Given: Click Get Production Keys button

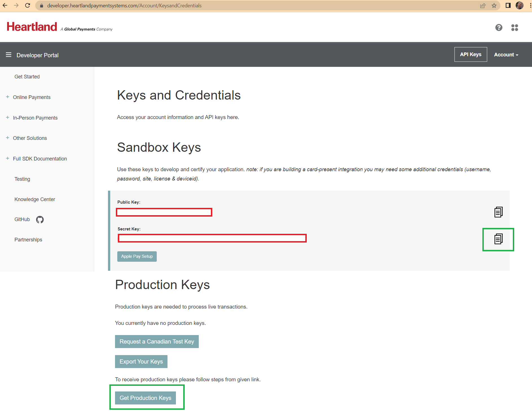Looking at the screenshot, I should (x=145, y=398).
